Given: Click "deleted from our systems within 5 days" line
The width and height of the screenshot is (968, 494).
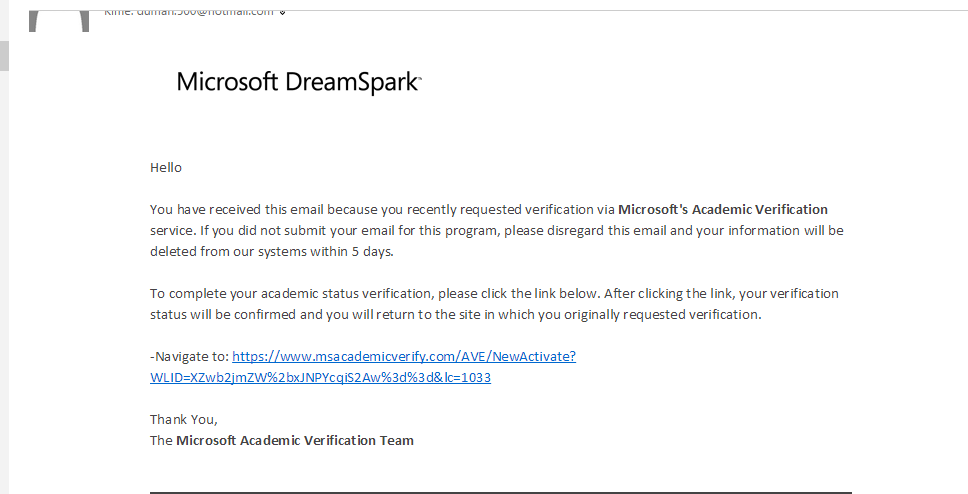Looking at the screenshot, I should [272, 251].
